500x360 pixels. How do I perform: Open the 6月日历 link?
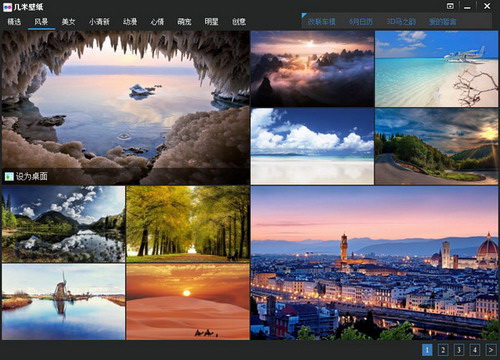[361, 22]
